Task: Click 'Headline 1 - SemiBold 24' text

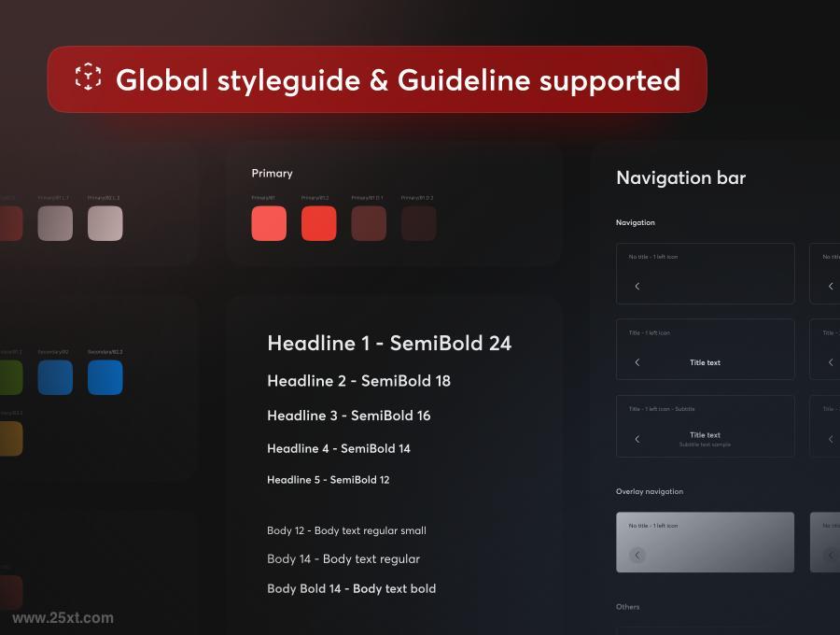Action: coord(389,343)
